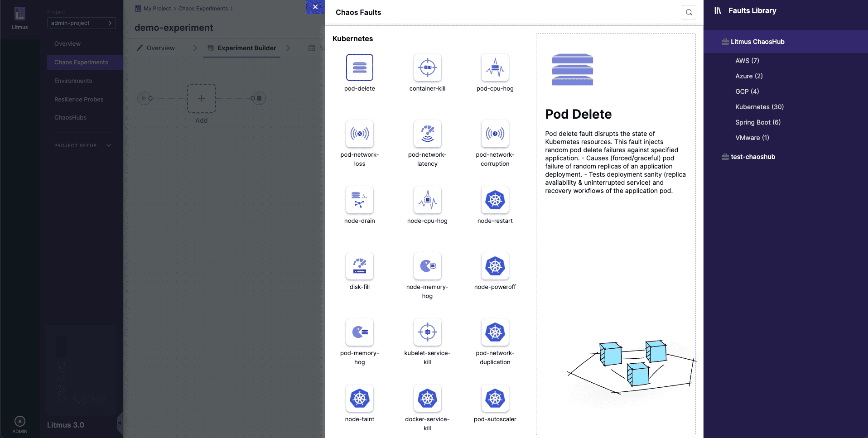Select the pod-memory-hog fault icon
Image resolution: width=868 pixels, height=438 pixels.
360,332
